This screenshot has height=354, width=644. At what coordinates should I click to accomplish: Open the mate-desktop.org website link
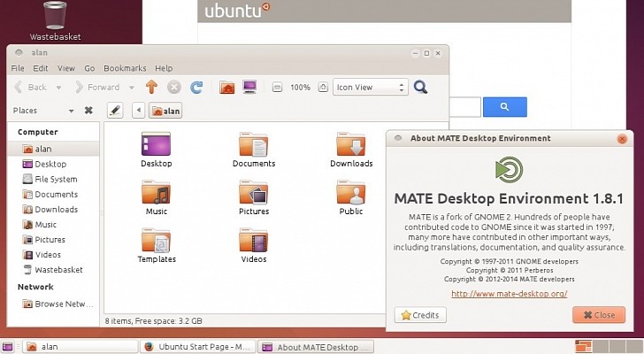(509, 293)
